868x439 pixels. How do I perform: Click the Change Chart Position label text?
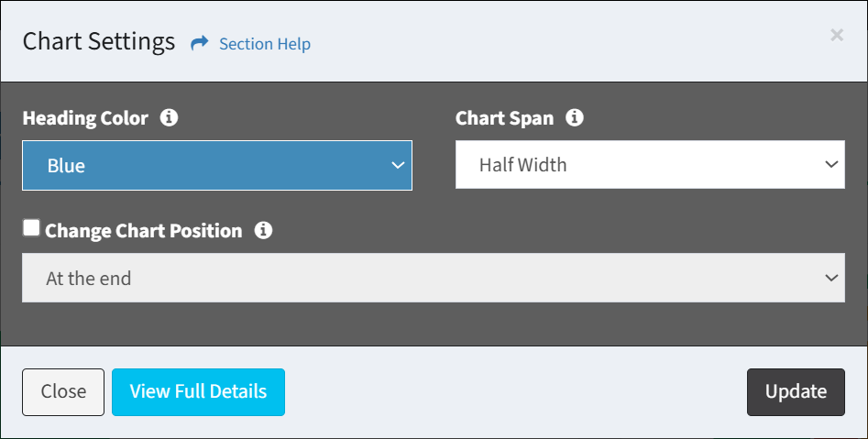143,230
